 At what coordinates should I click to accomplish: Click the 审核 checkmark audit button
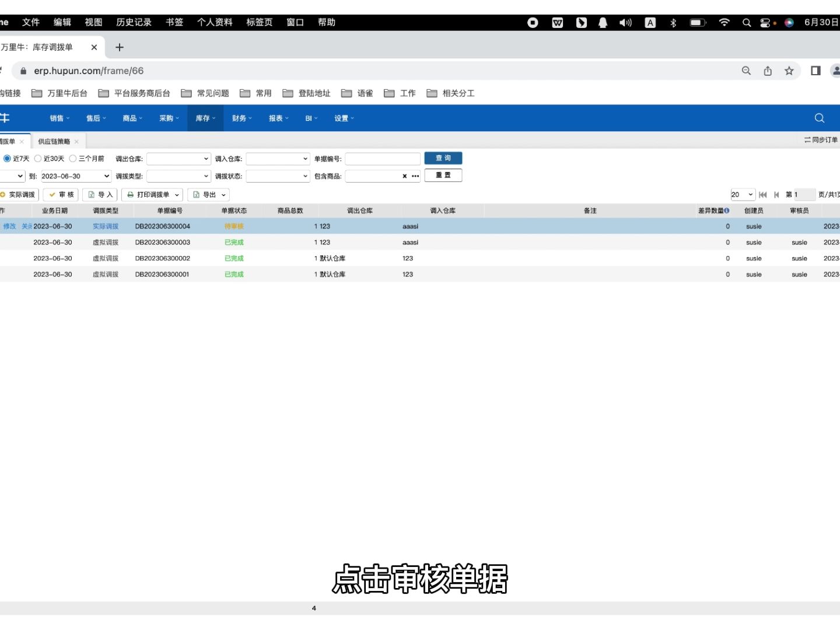click(54, 194)
